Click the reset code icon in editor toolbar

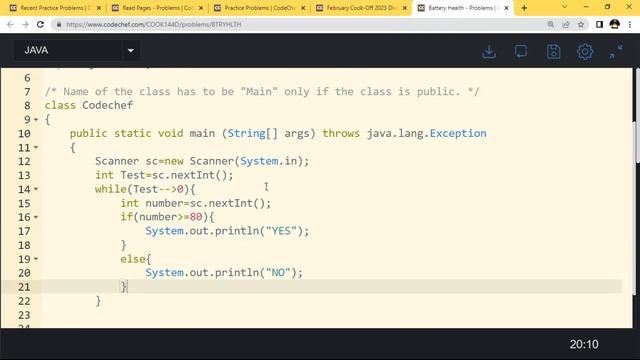(521, 52)
